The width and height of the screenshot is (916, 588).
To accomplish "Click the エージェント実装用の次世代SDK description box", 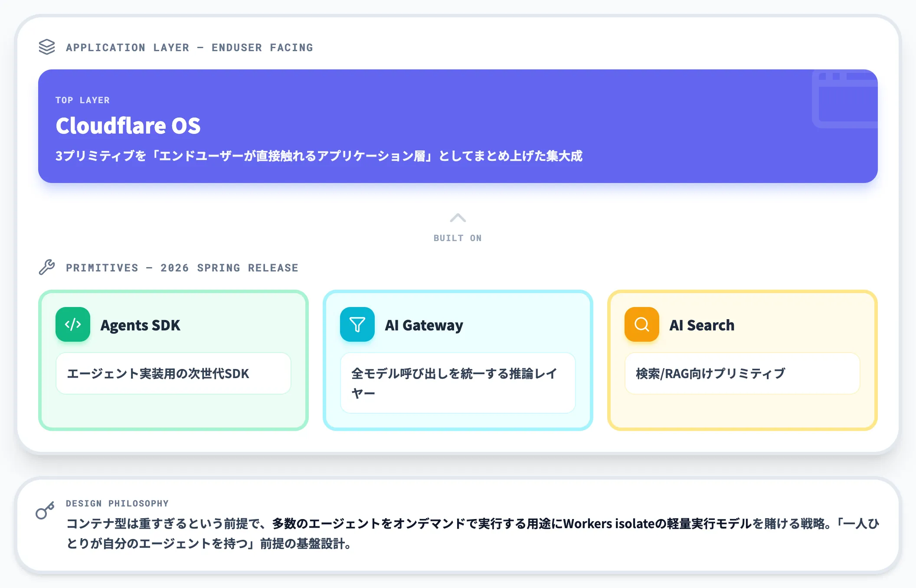I will (x=173, y=373).
